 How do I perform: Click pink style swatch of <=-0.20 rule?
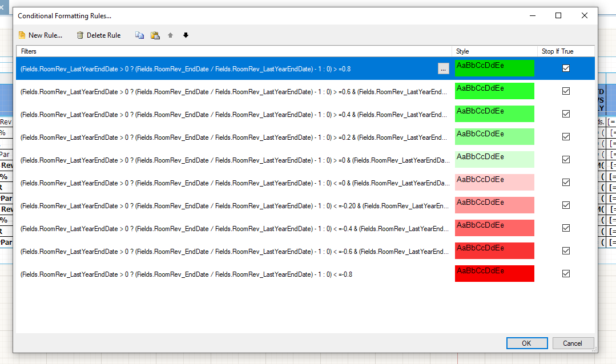[x=494, y=205]
